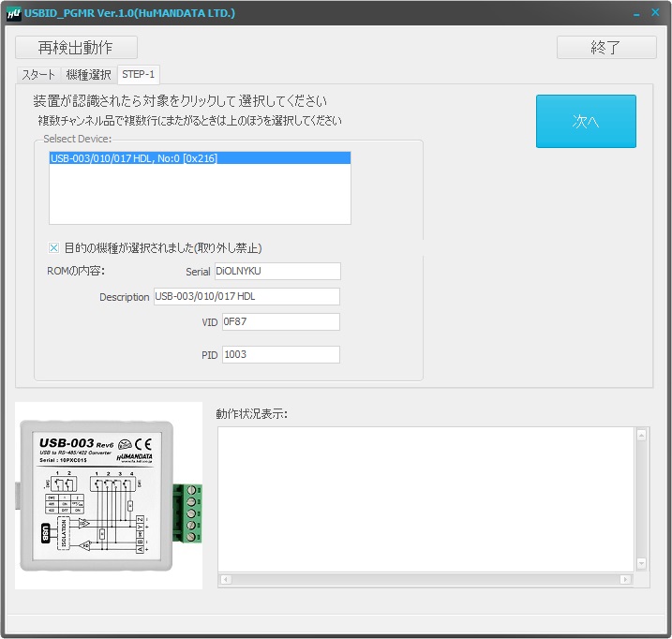
Task: Click the 再検出動作 button
Action: 76,48
